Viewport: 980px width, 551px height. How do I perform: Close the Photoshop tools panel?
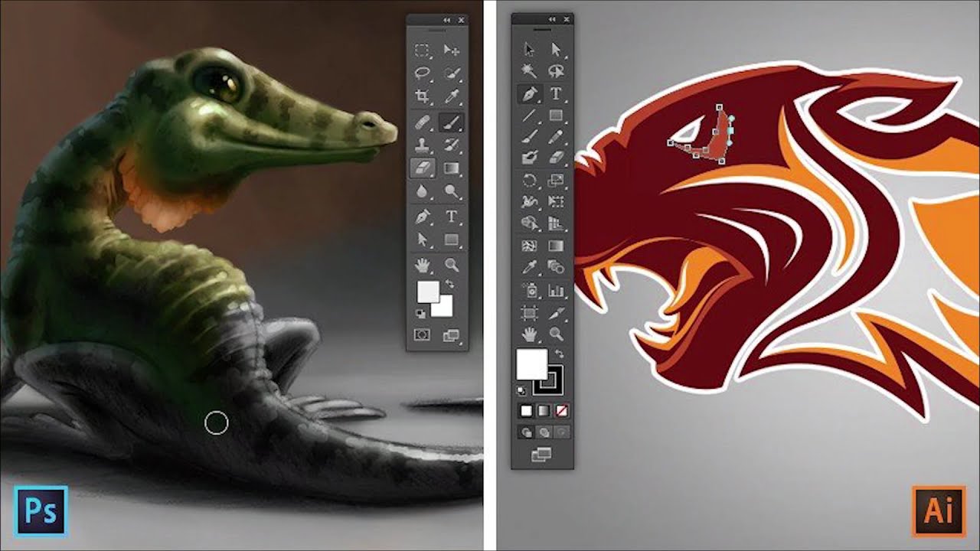tap(461, 20)
